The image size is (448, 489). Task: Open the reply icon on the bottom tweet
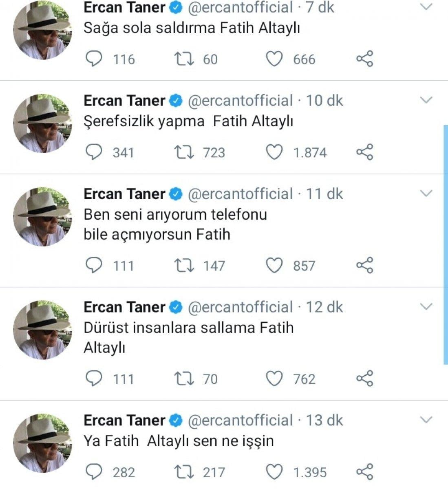click(95, 471)
